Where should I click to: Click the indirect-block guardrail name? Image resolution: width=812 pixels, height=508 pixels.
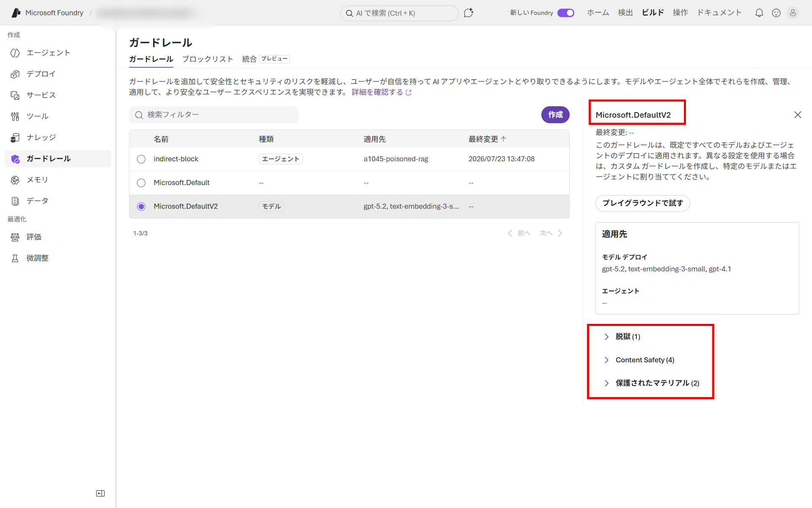(x=176, y=159)
